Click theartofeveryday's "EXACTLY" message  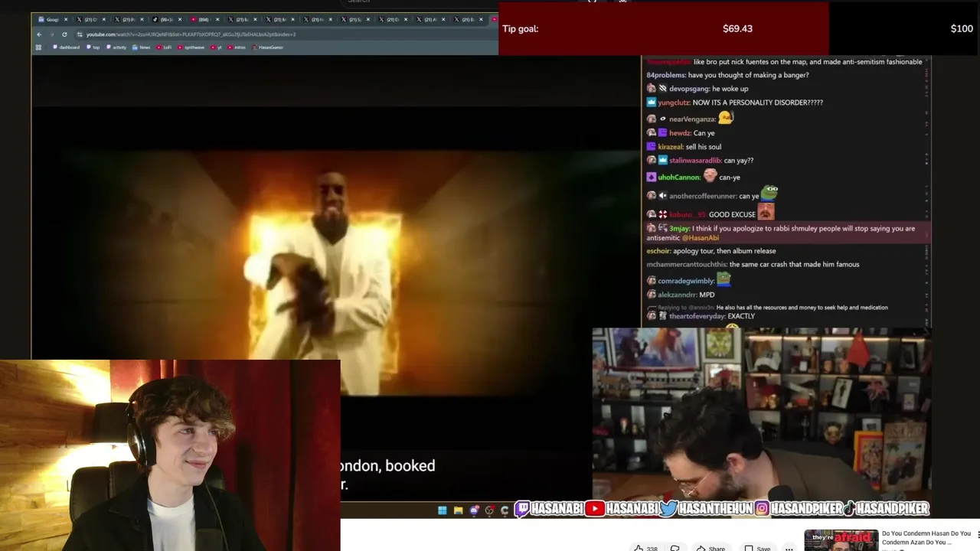click(701, 316)
